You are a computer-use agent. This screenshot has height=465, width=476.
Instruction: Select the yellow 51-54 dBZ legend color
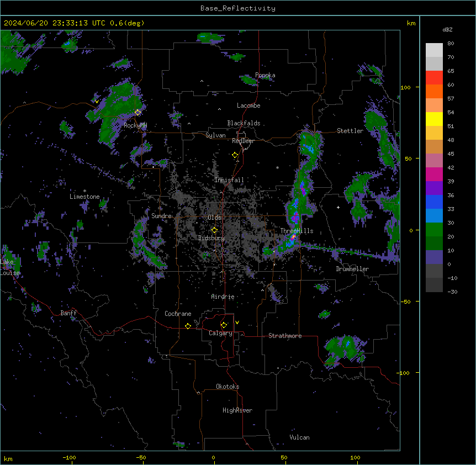[434, 119]
